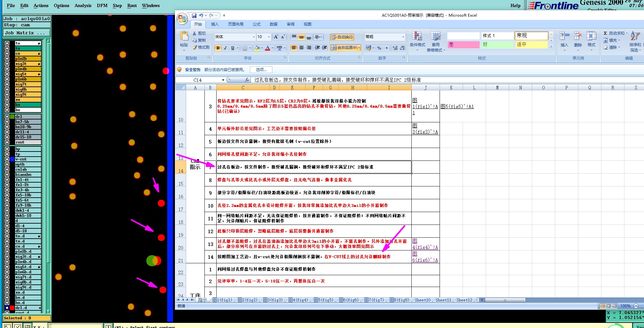Open the Name Box dropdown for C14
The height and width of the screenshot is (328, 644).
tap(223, 80)
